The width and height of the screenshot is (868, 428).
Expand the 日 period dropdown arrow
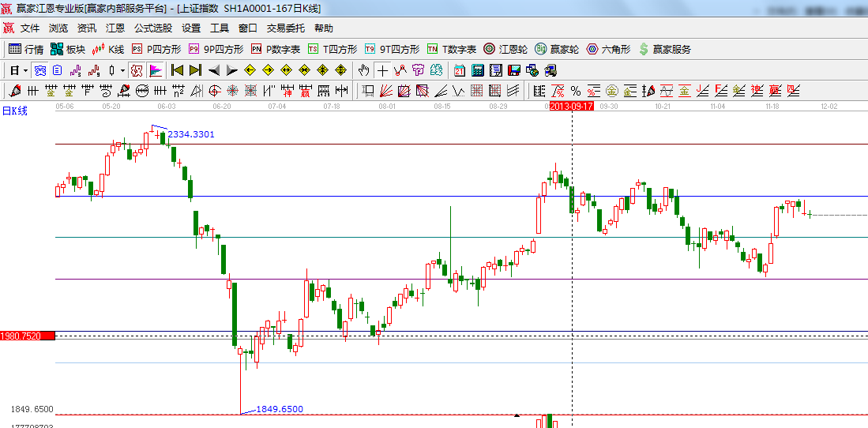click(26, 70)
